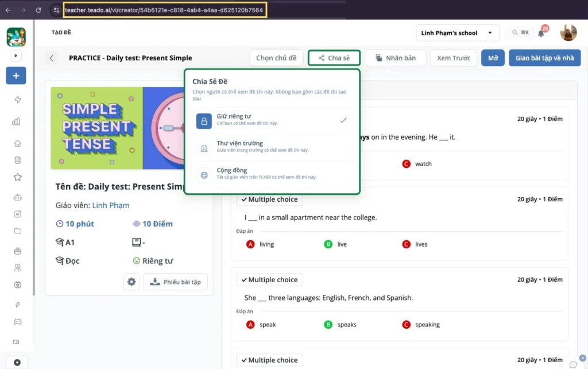Click the blue plus create button
Image resolution: width=588 pixels, height=369 pixels.
click(x=16, y=75)
